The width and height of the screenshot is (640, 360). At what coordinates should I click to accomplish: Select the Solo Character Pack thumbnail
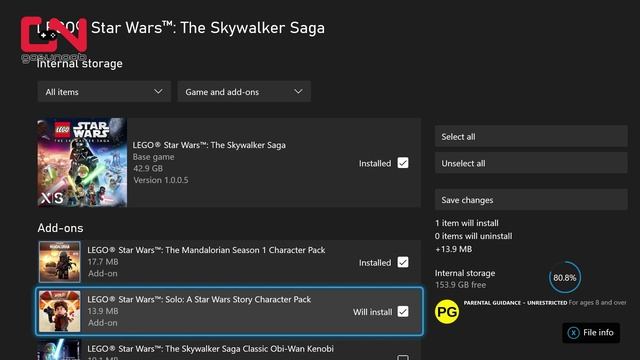(x=60, y=311)
